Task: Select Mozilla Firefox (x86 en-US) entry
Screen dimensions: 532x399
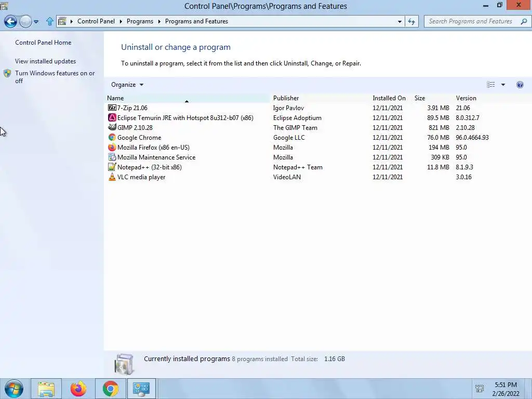Action: click(153, 147)
